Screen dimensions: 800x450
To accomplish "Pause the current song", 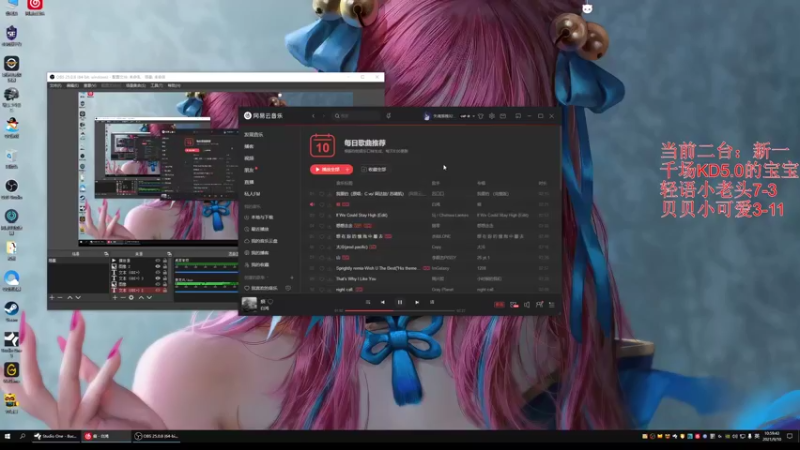I will tap(400, 302).
